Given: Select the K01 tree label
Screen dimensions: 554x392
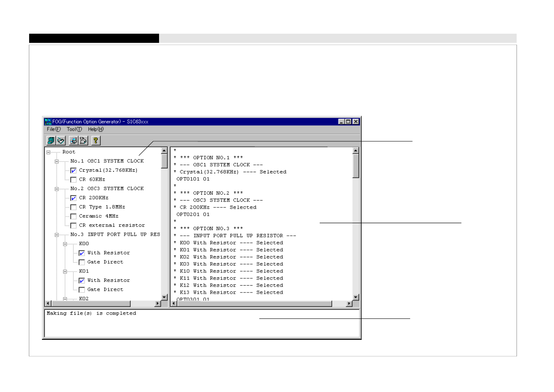Looking at the screenshot, I should pos(84,271).
